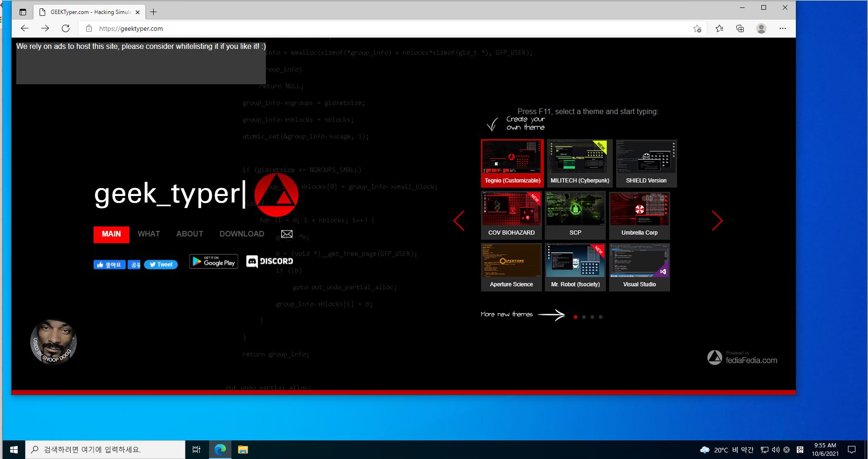Image resolution: width=868 pixels, height=459 pixels.
Task: Open Edge Settings and more menu
Action: click(783, 28)
